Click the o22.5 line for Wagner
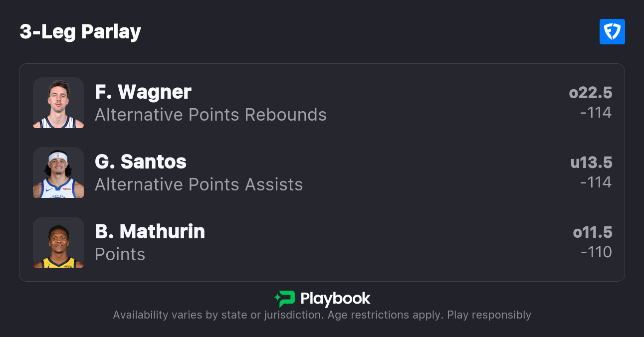Screen dimensions: 644x337 (x=591, y=93)
